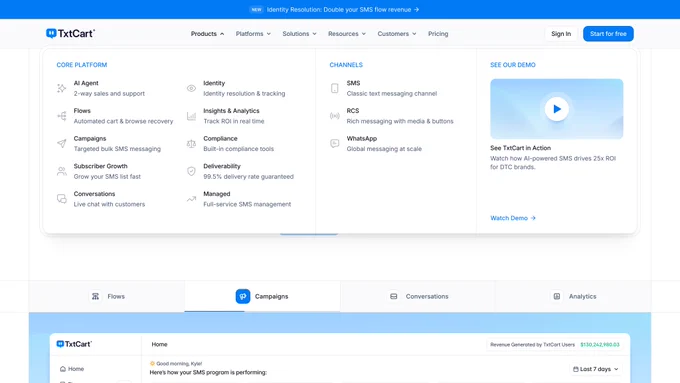Click the Analytics tab icon

[x=556, y=296]
